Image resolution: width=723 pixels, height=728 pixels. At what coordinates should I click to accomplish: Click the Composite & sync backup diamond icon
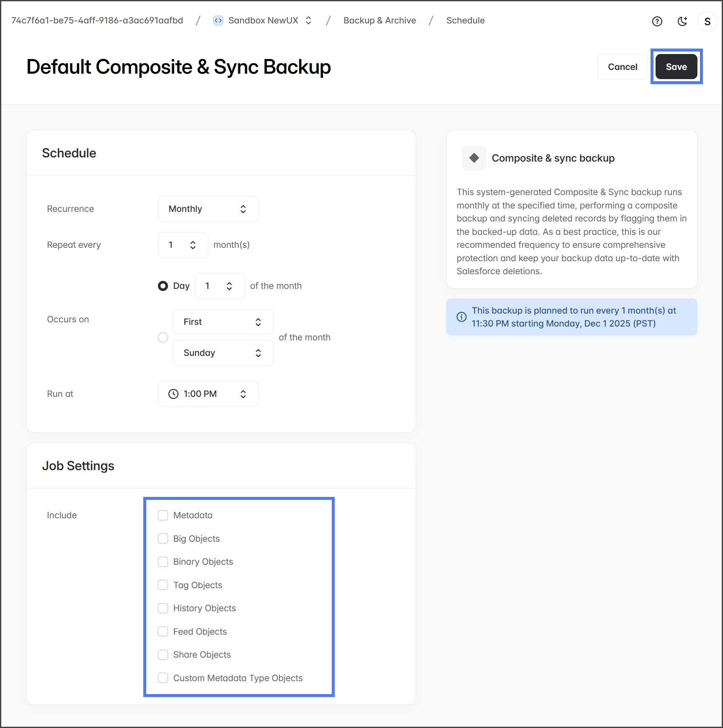474,158
